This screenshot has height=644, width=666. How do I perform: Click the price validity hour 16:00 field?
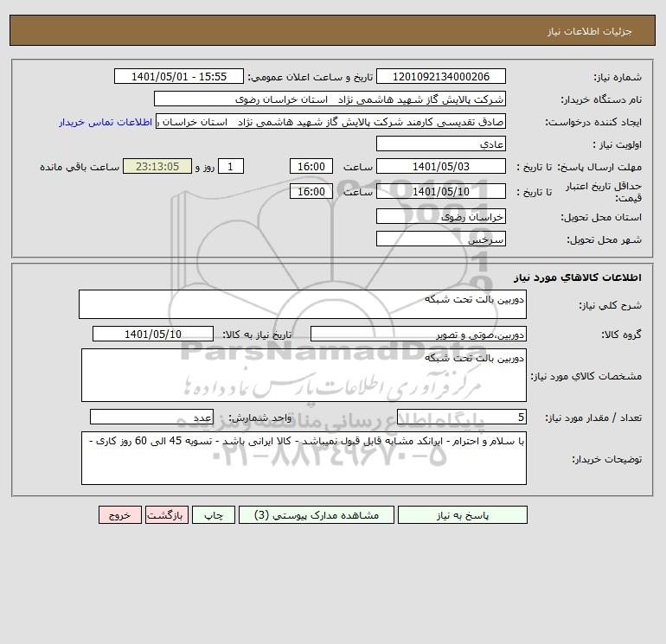(311, 191)
